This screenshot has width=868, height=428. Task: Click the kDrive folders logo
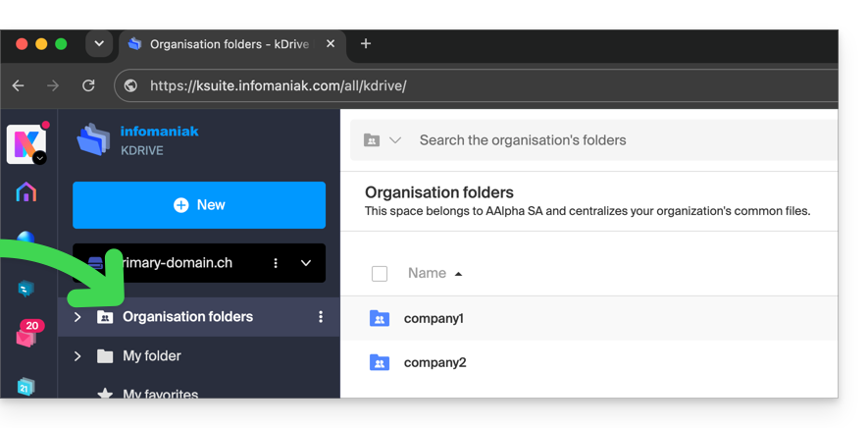[93, 139]
